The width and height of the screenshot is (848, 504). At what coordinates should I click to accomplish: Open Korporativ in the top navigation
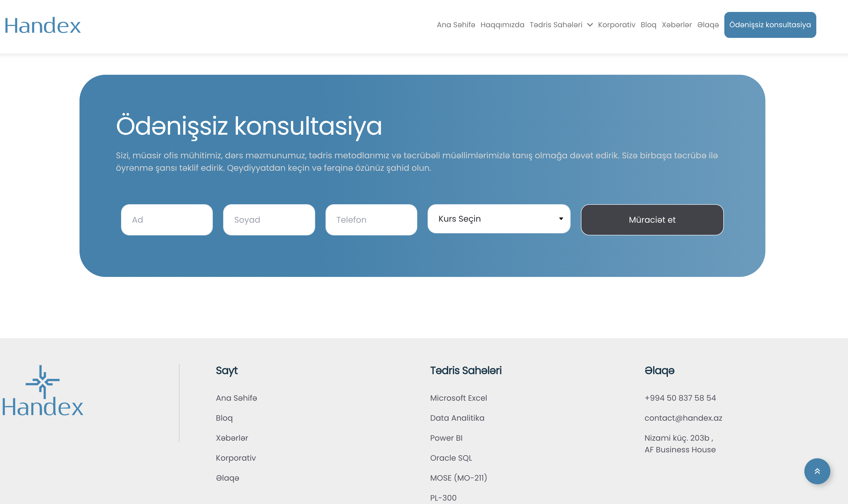616,25
